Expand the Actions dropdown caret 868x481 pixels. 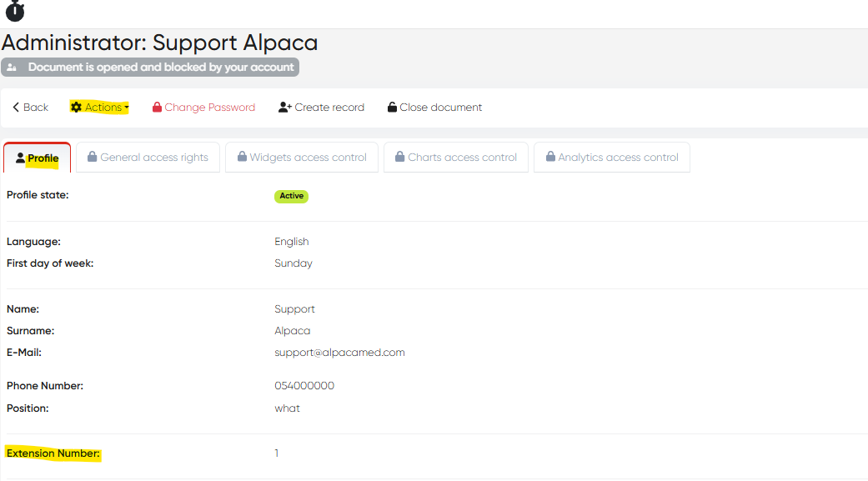click(127, 108)
